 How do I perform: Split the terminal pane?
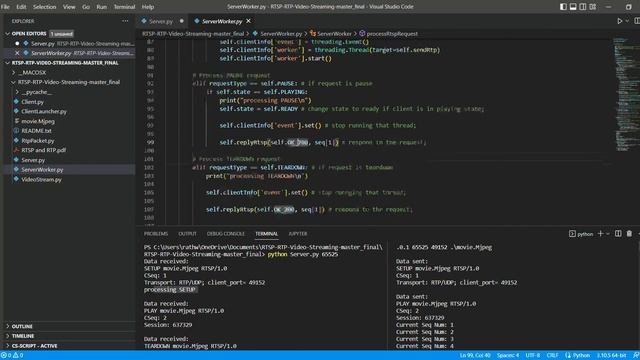618,233
